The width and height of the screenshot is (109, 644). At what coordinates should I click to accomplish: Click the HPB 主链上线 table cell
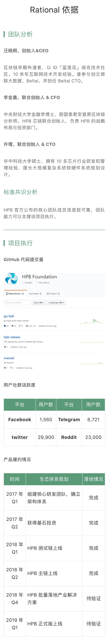pyautogui.click(x=54, y=574)
